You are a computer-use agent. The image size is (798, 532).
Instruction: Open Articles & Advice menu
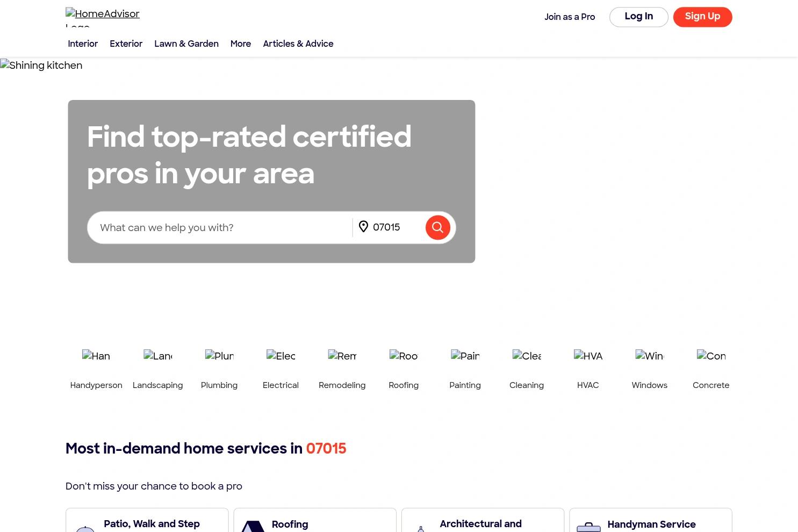pyautogui.click(x=298, y=44)
